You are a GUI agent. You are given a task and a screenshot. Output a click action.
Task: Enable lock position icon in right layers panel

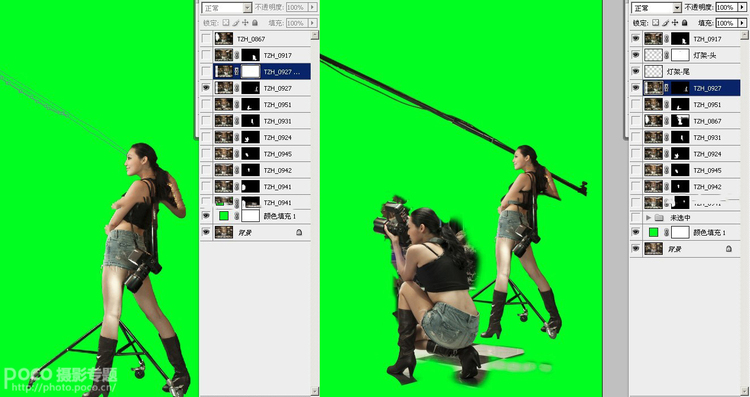pos(675,22)
